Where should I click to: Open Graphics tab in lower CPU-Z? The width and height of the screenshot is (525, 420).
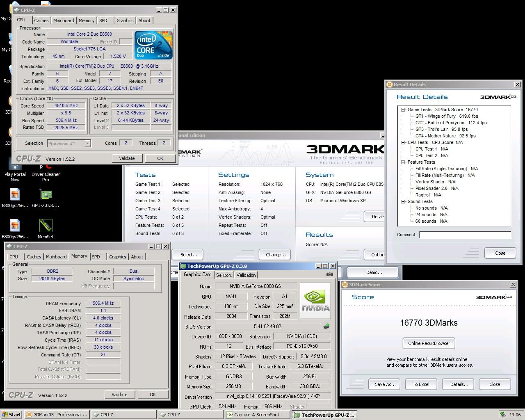pos(118,257)
